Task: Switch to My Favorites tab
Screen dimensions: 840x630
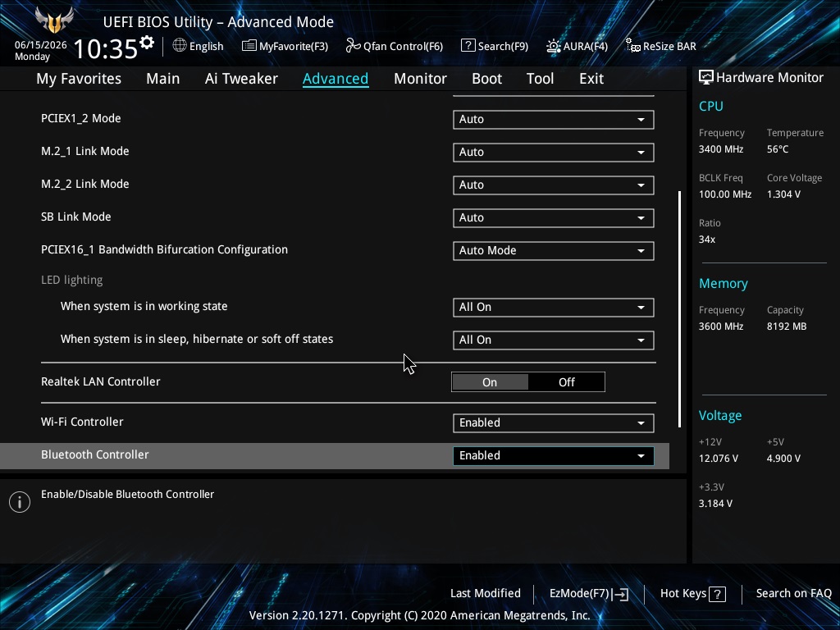Action: point(79,78)
